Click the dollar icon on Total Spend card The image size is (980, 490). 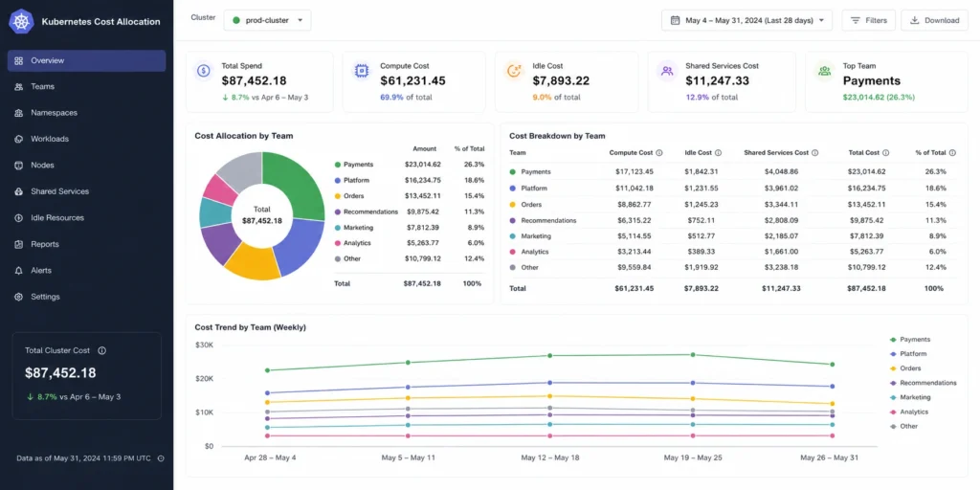pyautogui.click(x=203, y=71)
